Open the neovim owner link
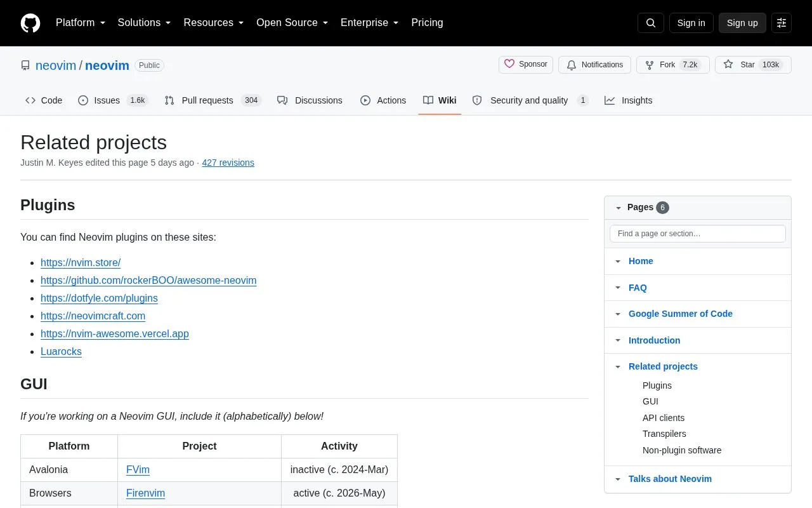 [x=56, y=65]
